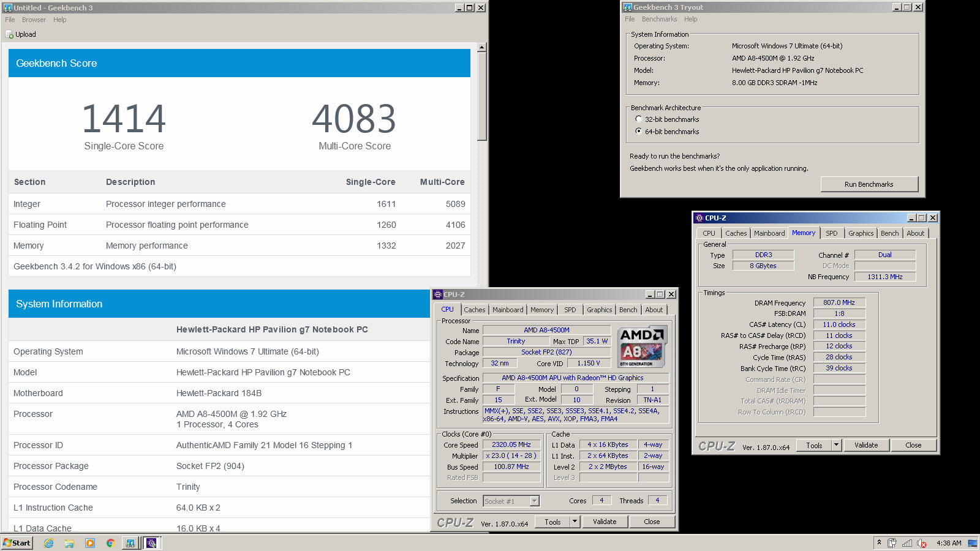Click the Processor Codename Trinity row
The image size is (980, 551).
(x=219, y=487)
